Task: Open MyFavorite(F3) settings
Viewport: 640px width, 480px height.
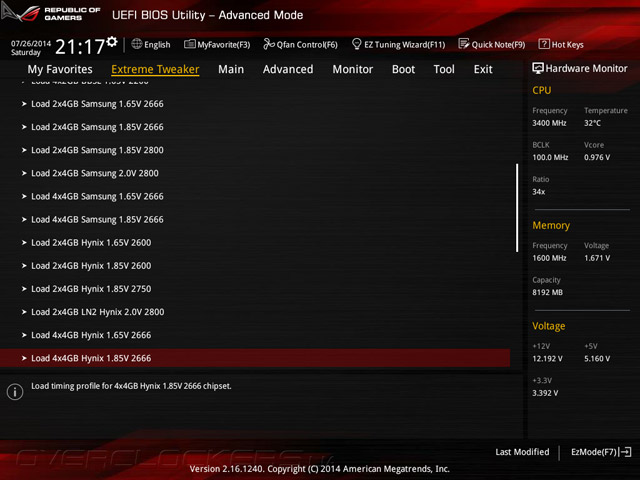Action: pos(224,45)
